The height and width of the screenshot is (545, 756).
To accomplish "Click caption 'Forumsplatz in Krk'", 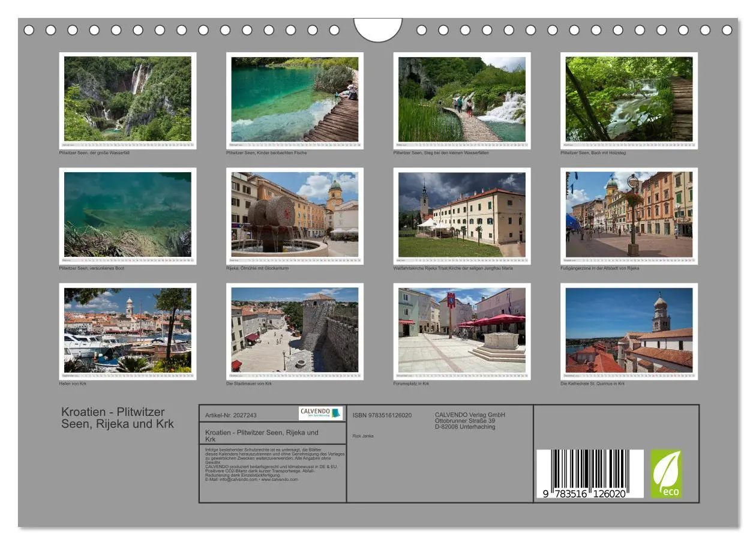I will tap(412, 384).
